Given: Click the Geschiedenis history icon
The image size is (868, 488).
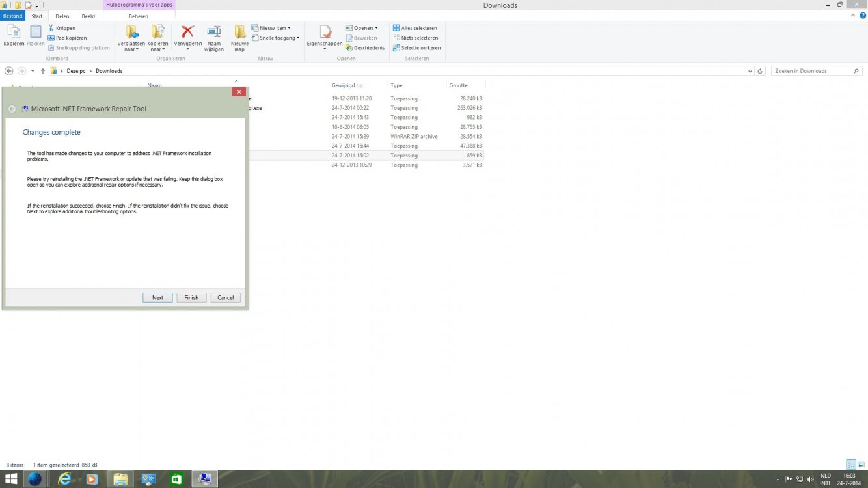Looking at the screenshot, I should [x=349, y=47].
